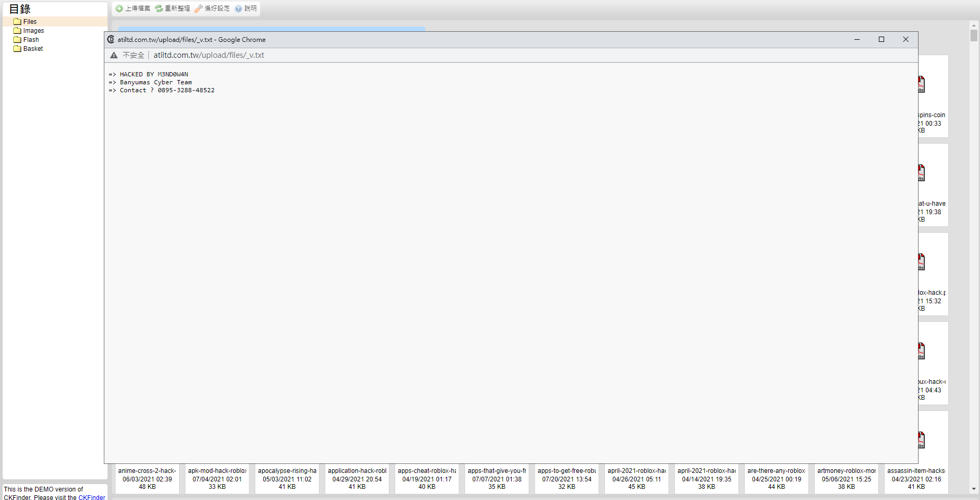
Task: Select the apps-cheat-roblox file entry
Action: (x=427, y=478)
